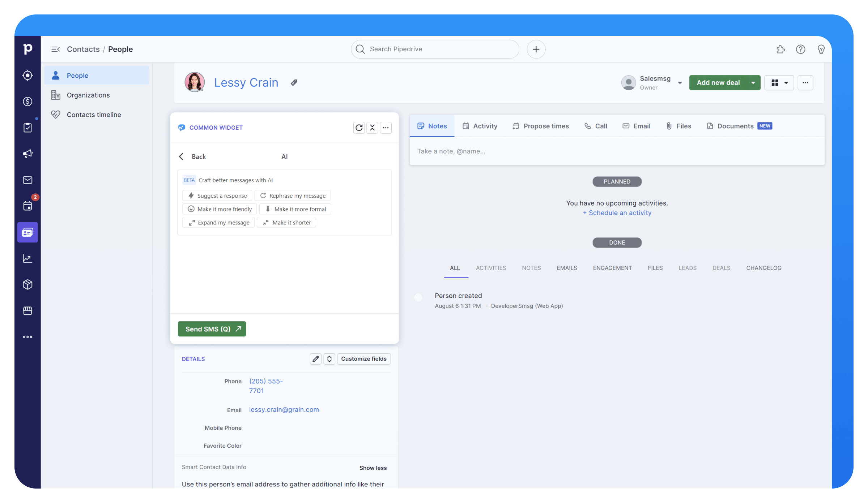Switch to the Notes tab
This screenshot has width=868, height=503.
click(432, 126)
